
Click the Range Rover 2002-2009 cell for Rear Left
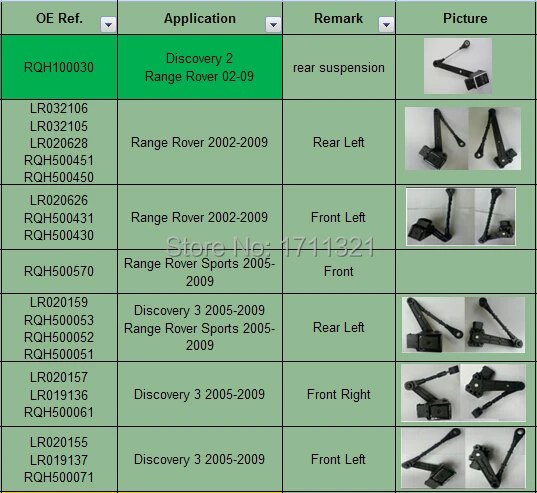[x=200, y=142]
